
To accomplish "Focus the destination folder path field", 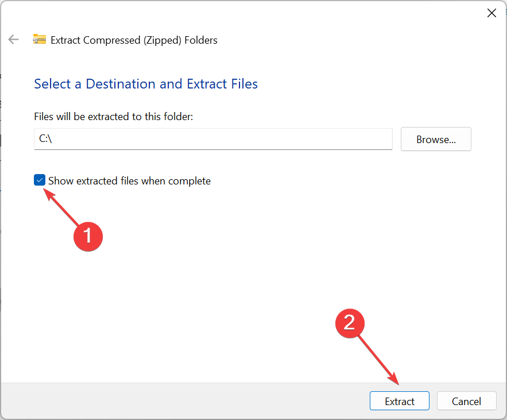I will (212, 139).
